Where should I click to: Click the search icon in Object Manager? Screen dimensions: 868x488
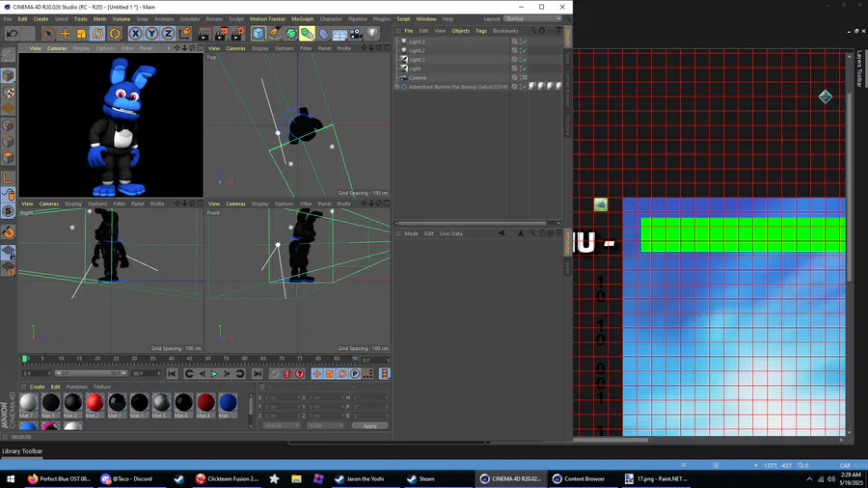(533, 31)
